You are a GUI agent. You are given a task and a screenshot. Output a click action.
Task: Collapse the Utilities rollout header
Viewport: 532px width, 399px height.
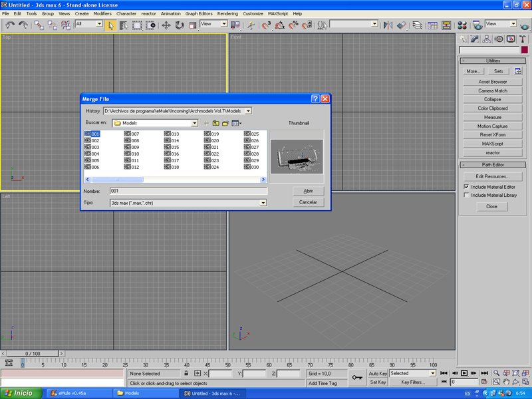(x=493, y=61)
